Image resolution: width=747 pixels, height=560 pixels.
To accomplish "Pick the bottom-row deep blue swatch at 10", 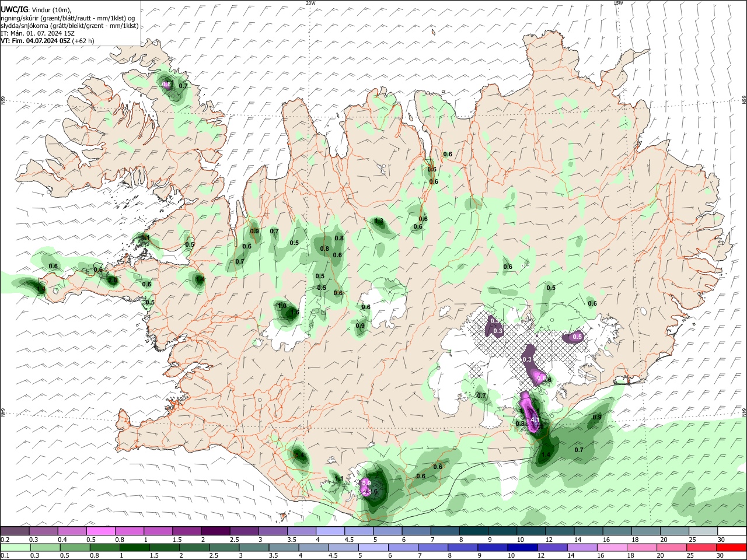I will pyautogui.click(x=522, y=548).
